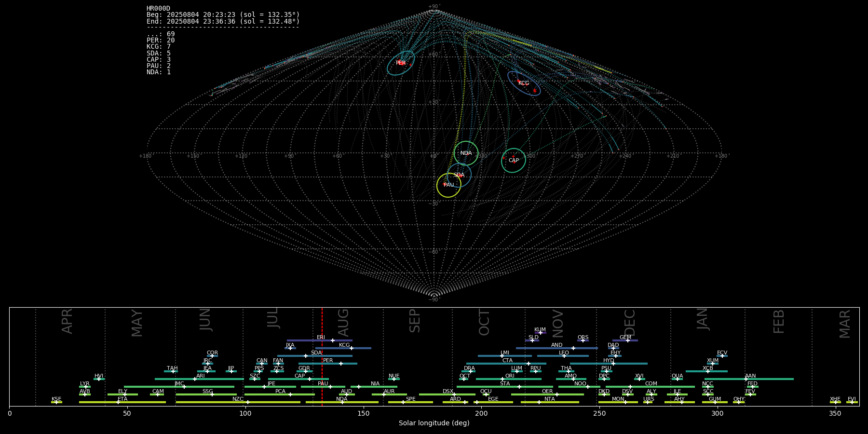Click the NTA shower bar in timeline
This screenshot has width=868, height=434.
pyautogui.click(x=550, y=402)
